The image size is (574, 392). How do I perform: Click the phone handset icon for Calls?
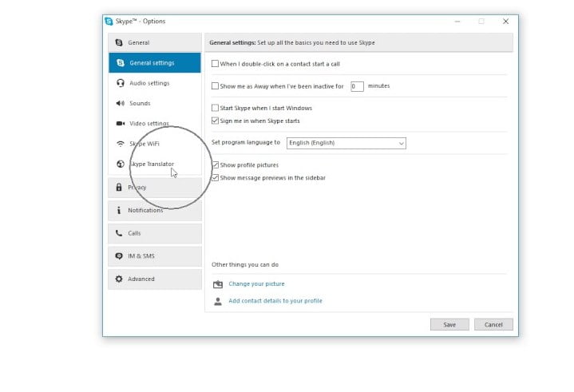click(119, 233)
